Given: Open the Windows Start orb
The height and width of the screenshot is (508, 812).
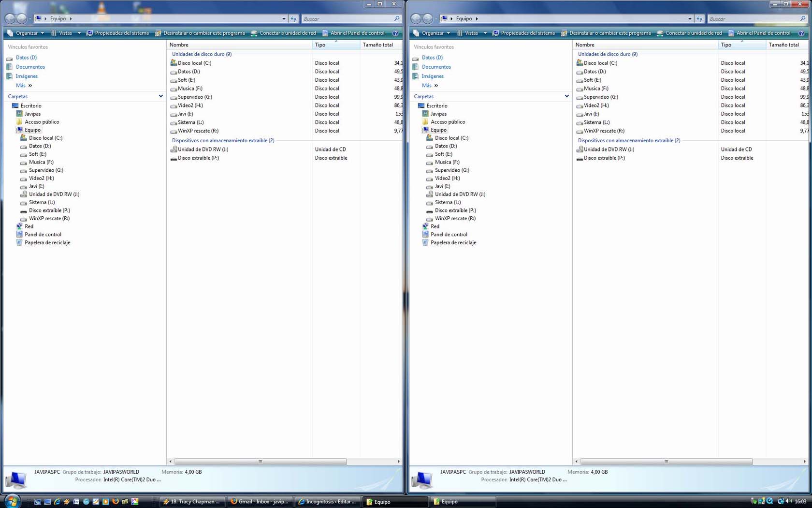Looking at the screenshot, I should click(x=12, y=501).
